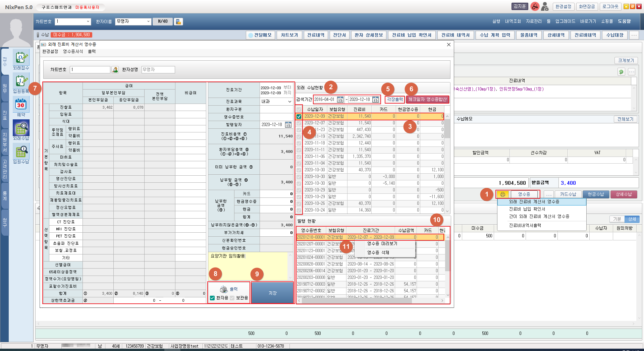Click the 입원등록 sidebar icon

pyautogui.click(x=21, y=81)
